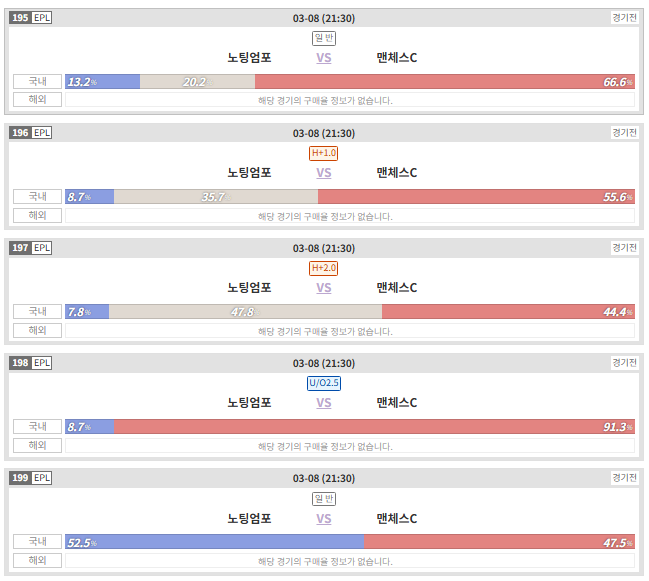Screen dimensions: 649x581
Task: Open the VS link in match 199
Action: tap(324, 519)
